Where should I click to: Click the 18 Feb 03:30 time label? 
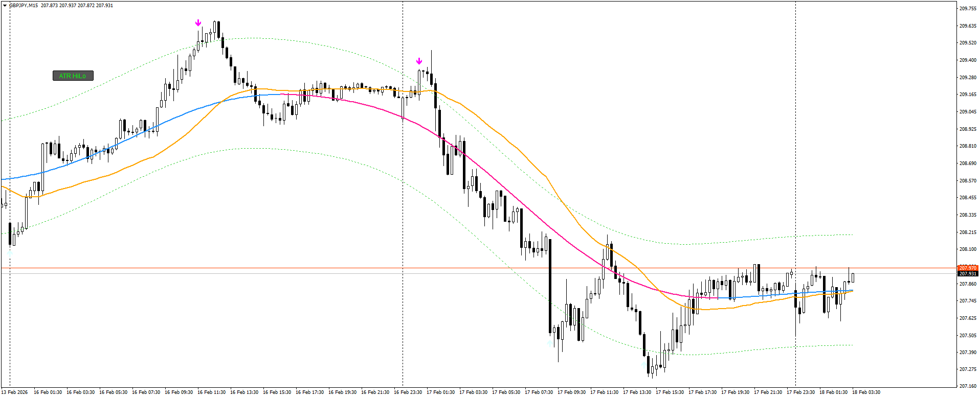866,392
